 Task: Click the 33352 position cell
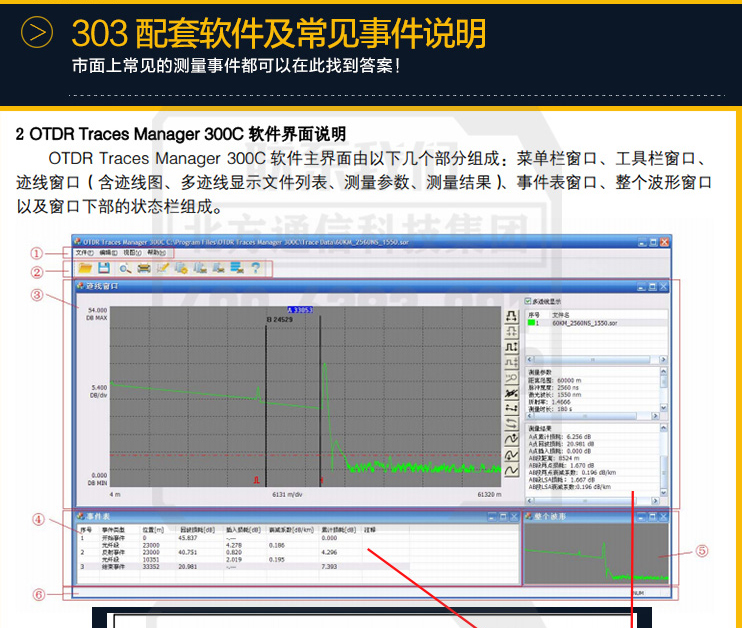(x=151, y=566)
